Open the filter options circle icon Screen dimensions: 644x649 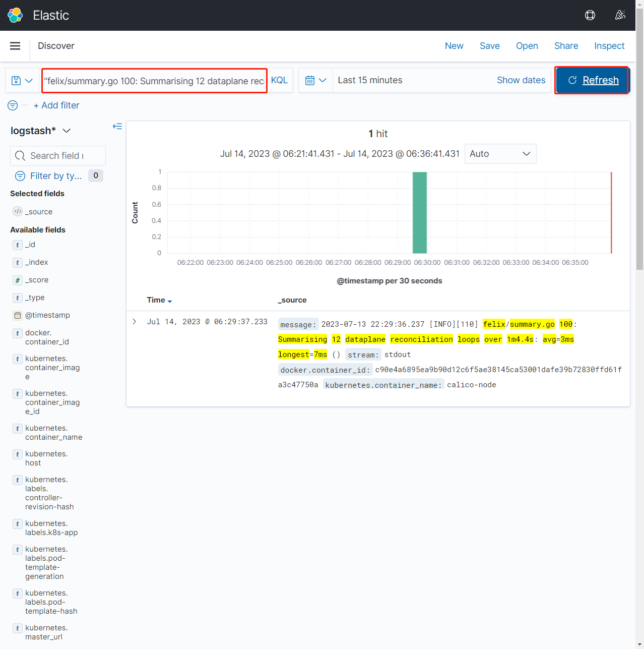click(13, 105)
